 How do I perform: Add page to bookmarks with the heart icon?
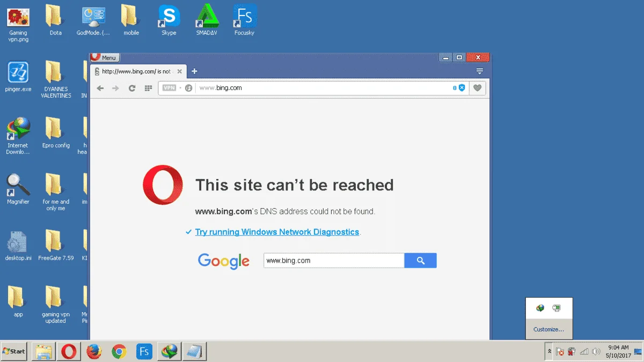click(x=477, y=88)
